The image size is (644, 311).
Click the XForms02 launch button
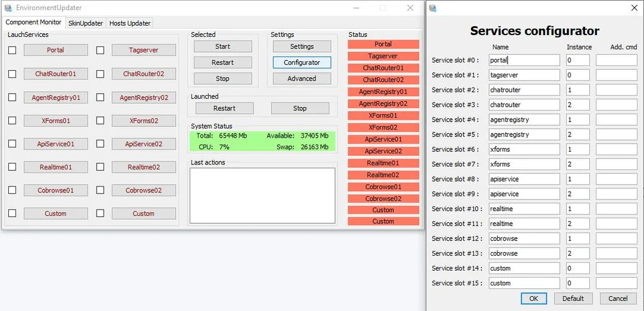[x=144, y=120]
